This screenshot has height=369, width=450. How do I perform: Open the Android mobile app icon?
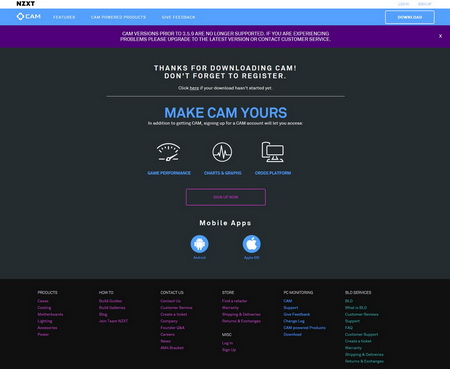(x=199, y=244)
